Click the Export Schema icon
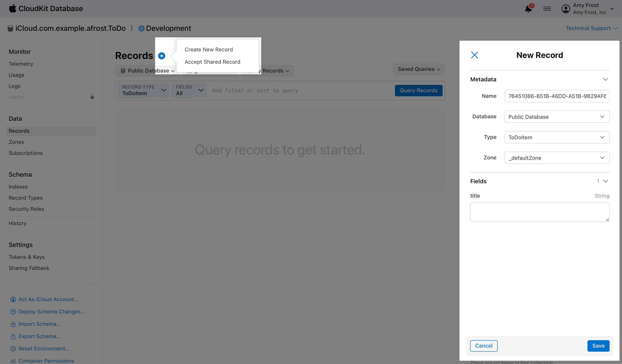622x364 pixels. coord(13,336)
